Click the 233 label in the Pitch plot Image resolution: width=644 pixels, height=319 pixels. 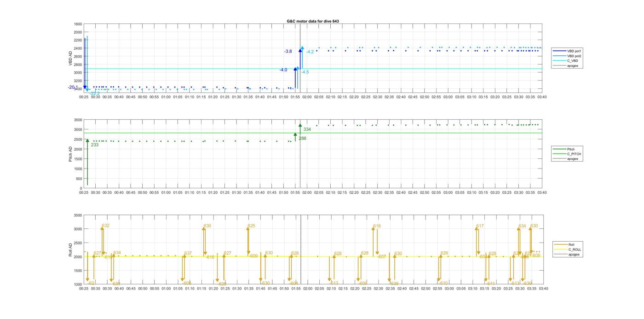pos(94,145)
